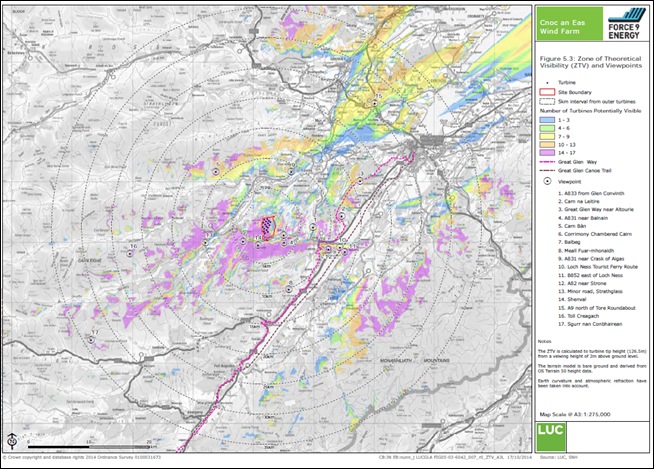Screen dimensions: 654x469
Task: Click the orange 10 - 13 turbines swatch
Action: (547, 145)
